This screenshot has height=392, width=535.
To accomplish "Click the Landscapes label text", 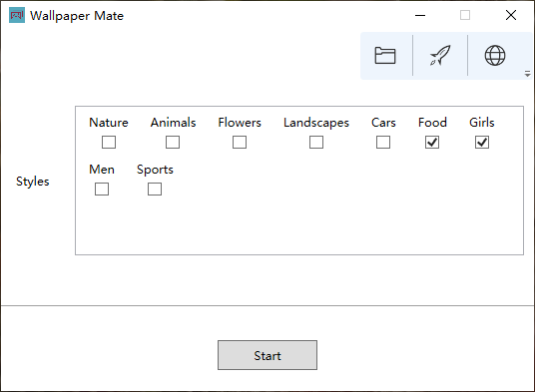I will [x=316, y=123].
